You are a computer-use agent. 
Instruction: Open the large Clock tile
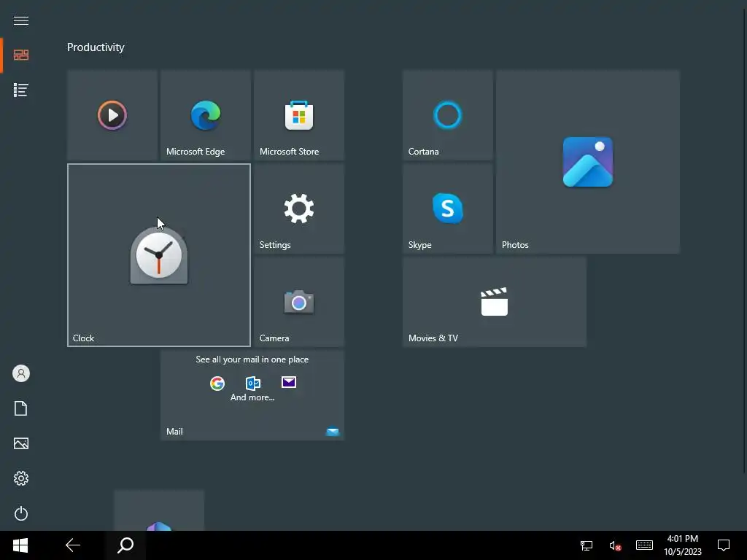[x=158, y=254]
